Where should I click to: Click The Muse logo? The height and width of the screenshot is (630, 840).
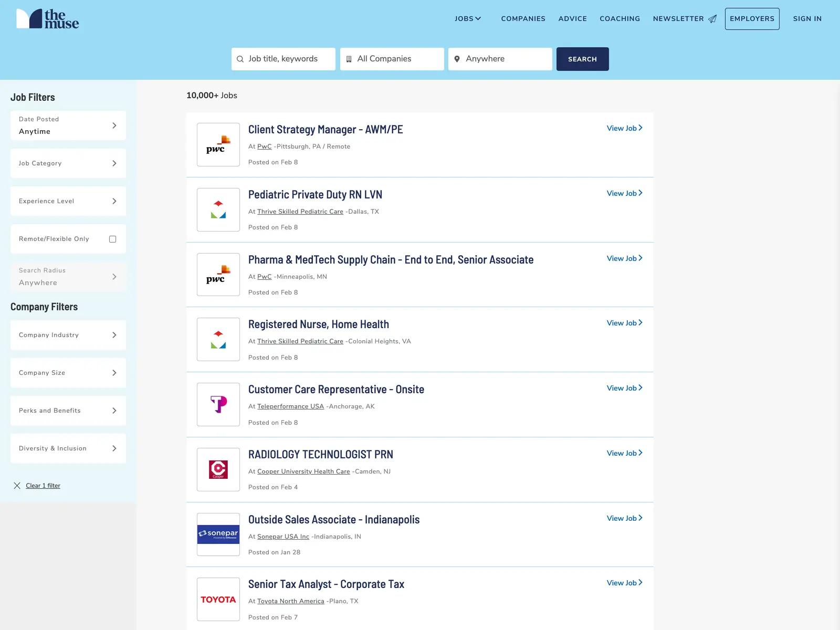pyautogui.click(x=48, y=19)
